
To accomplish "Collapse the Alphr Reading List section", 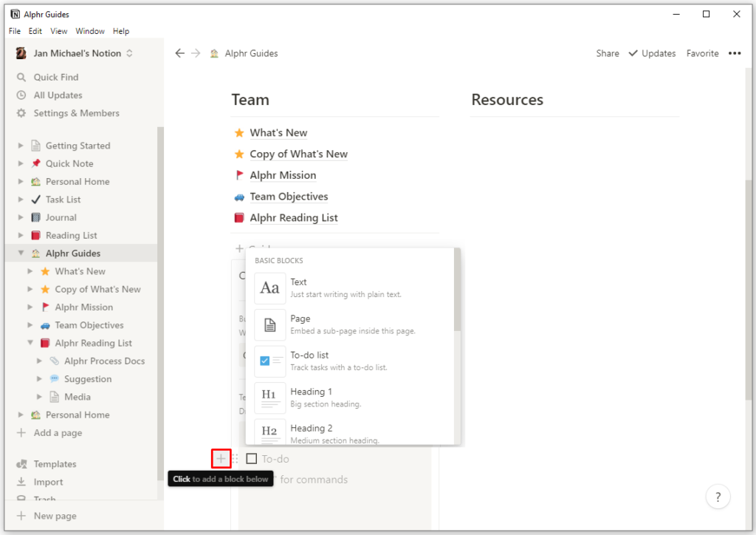I will [x=30, y=343].
